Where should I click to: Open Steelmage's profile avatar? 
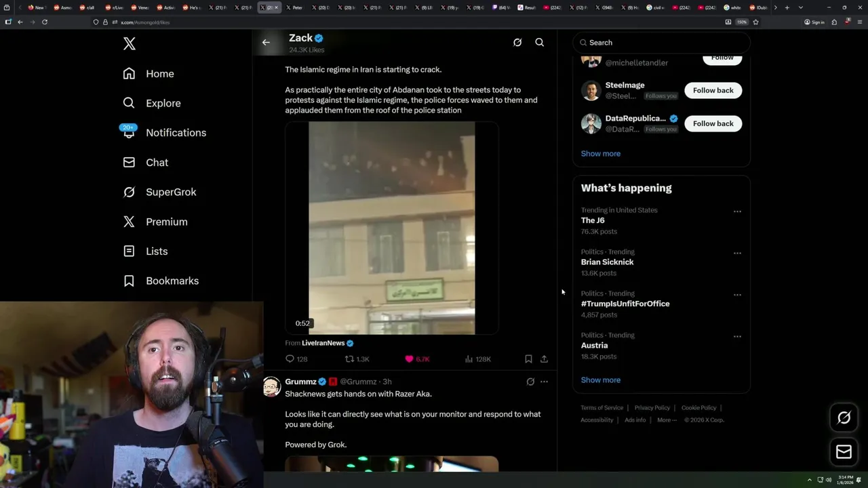(x=591, y=90)
